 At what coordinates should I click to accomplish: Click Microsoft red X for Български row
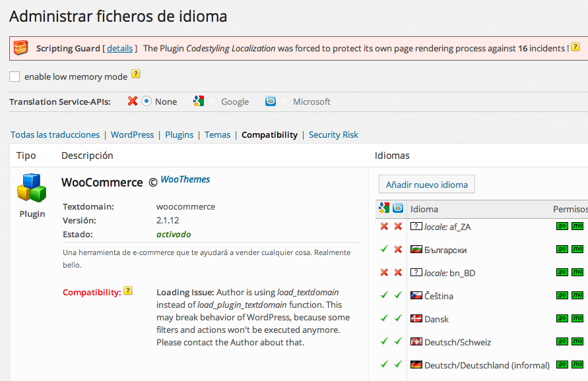coord(398,249)
